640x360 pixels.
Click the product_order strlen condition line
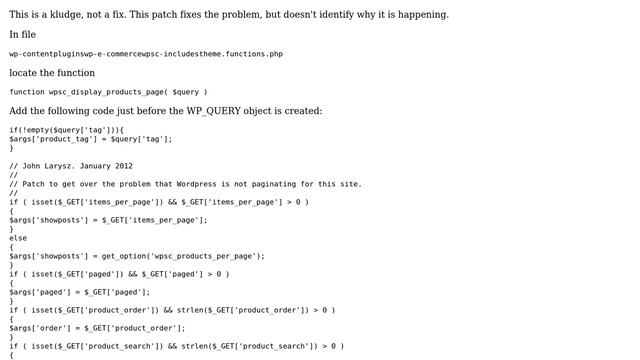[x=172, y=310]
